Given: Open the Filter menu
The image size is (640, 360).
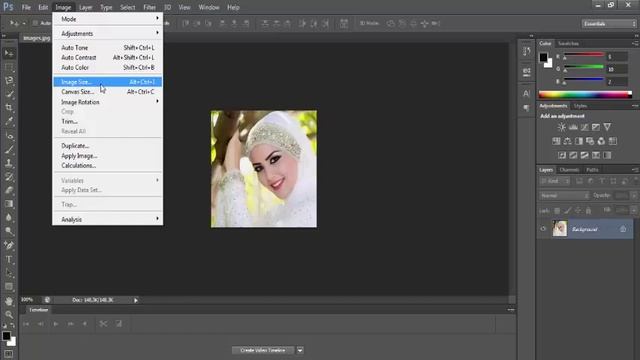Looking at the screenshot, I should [149, 7].
